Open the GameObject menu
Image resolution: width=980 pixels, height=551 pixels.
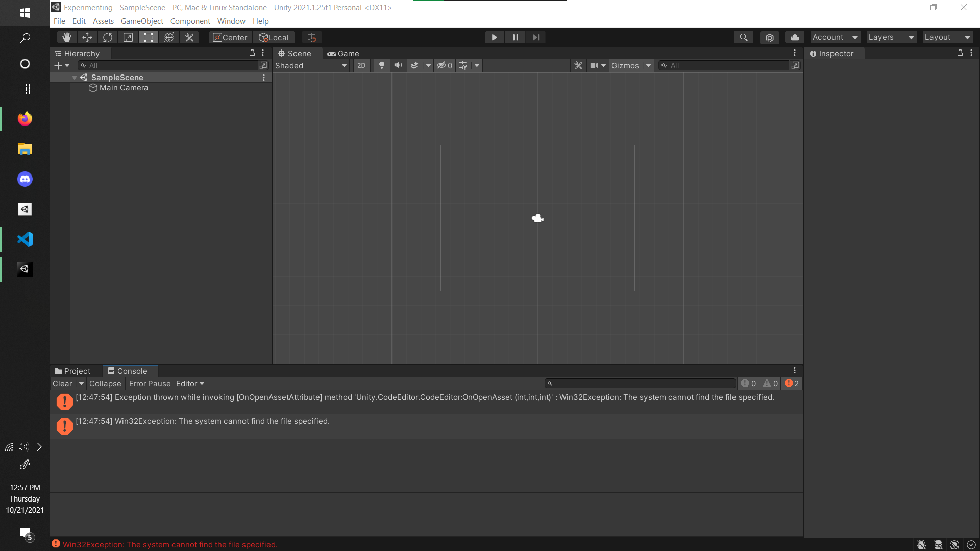pyautogui.click(x=142, y=21)
